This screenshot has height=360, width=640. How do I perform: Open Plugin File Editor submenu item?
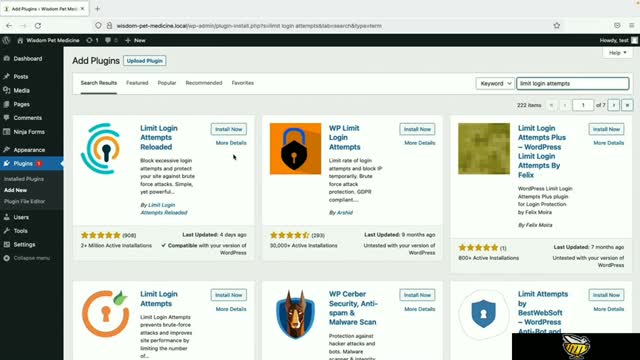point(24,201)
